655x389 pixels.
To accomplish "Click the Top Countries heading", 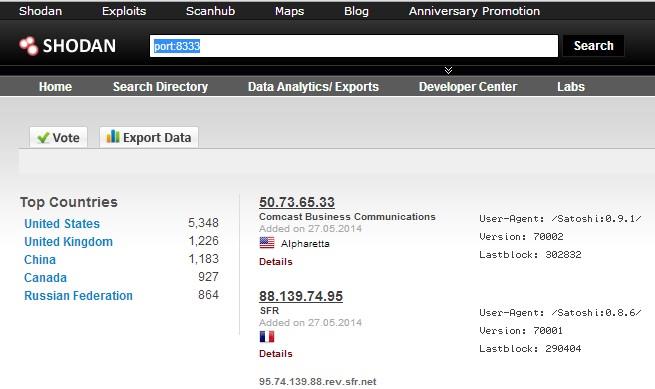I will click(69, 202).
